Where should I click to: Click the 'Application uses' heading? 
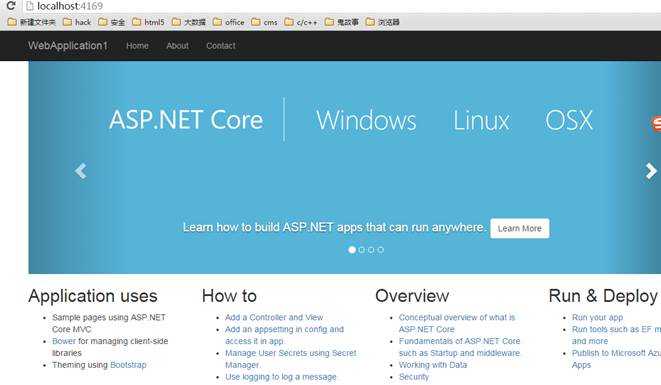coord(93,296)
